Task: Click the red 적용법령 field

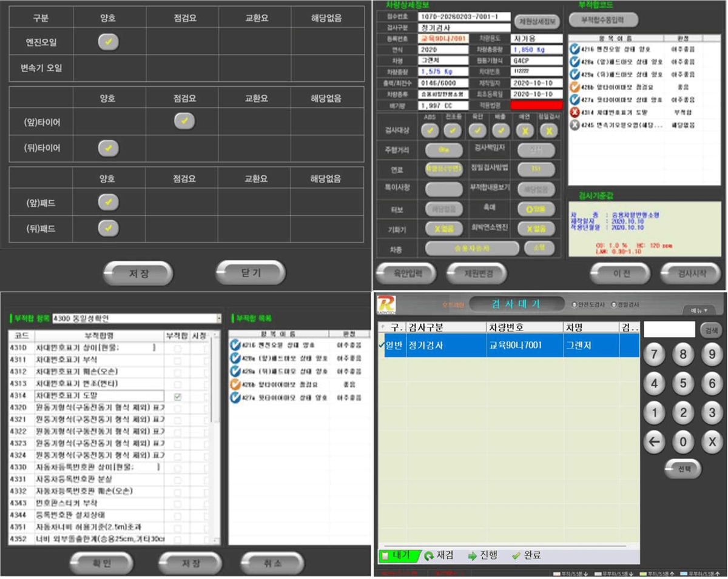Action: tap(536, 105)
